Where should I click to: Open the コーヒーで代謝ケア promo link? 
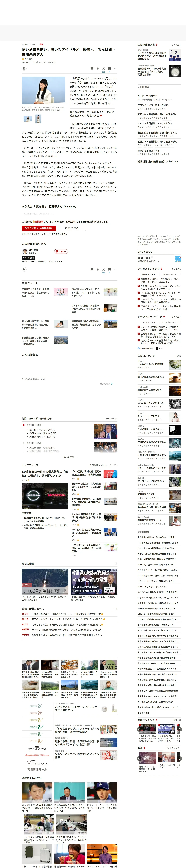[x=147, y=96]
